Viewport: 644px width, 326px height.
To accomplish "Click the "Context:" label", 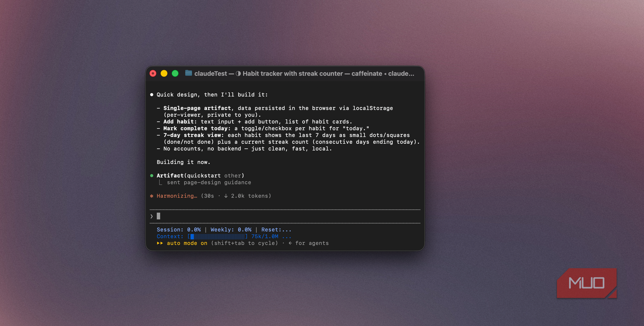I will (170, 236).
